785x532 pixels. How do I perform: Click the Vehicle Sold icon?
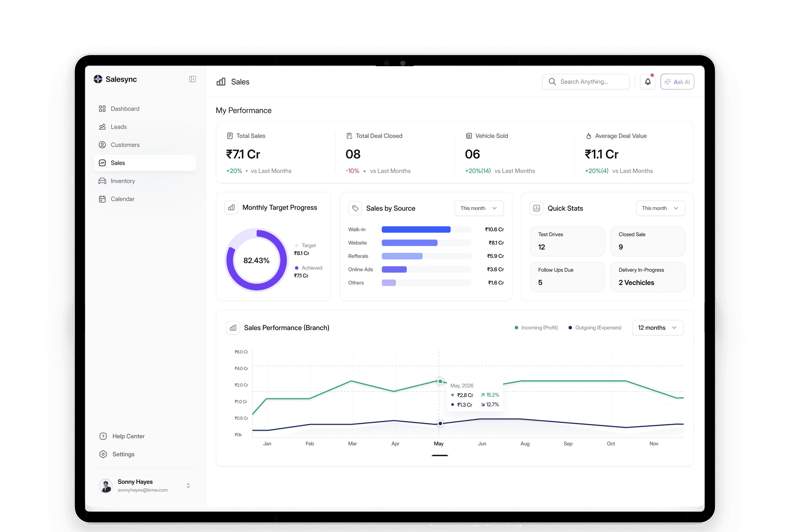469,136
